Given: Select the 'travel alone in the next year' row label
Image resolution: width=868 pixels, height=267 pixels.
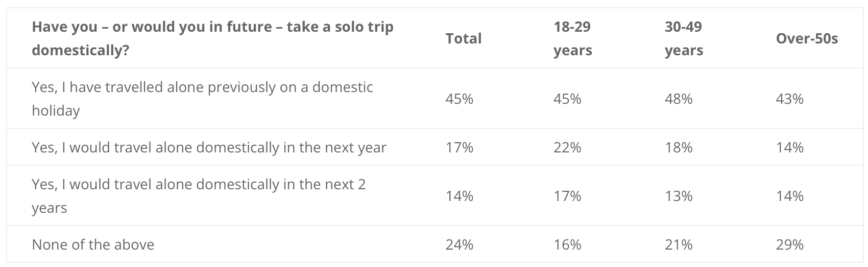Looking at the screenshot, I should click(209, 147).
